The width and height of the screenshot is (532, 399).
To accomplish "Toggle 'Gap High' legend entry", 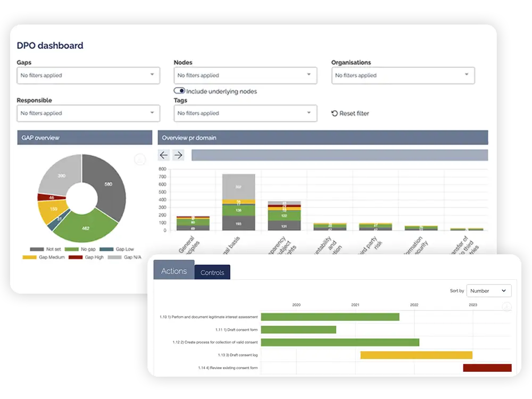I will click(x=86, y=257).
